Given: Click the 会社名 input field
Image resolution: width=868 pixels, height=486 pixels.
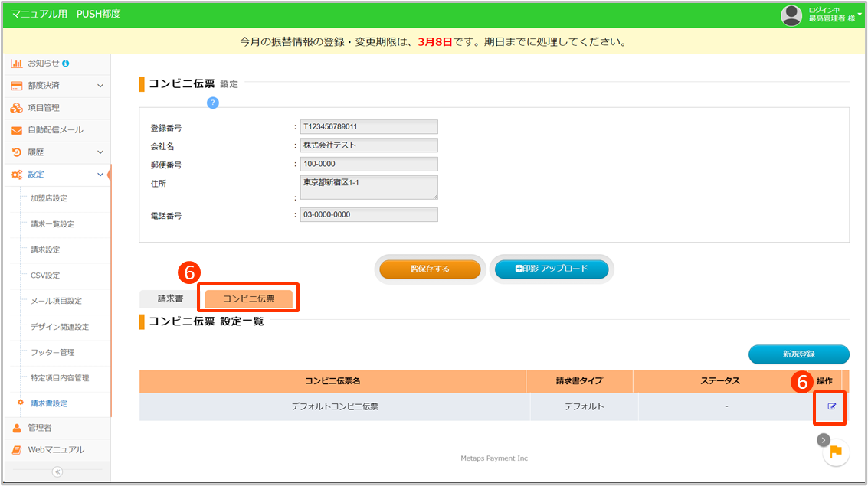Looking at the screenshot, I should 368,145.
